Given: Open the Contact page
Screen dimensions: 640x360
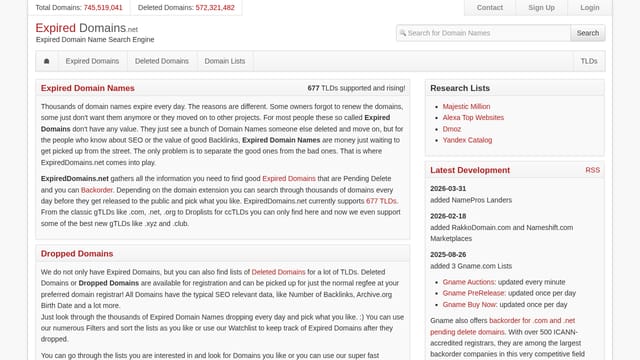Looking at the screenshot, I should click(x=490, y=8).
